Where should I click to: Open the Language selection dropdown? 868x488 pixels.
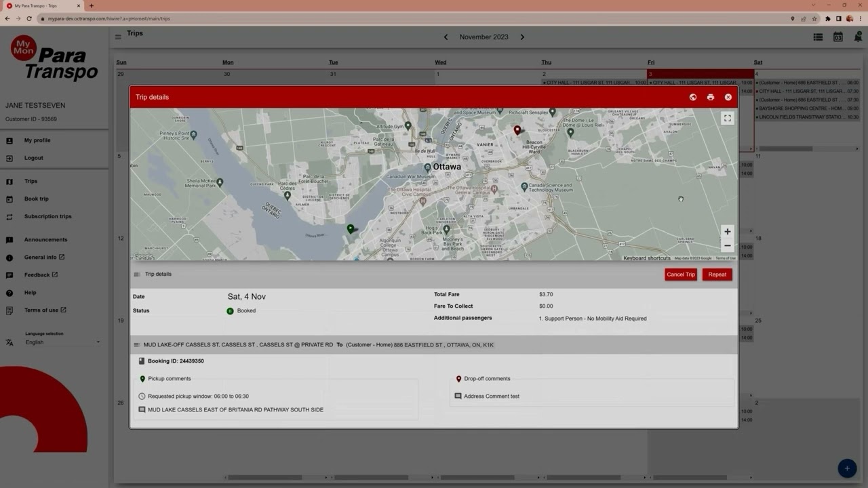(x=62, y=342)
